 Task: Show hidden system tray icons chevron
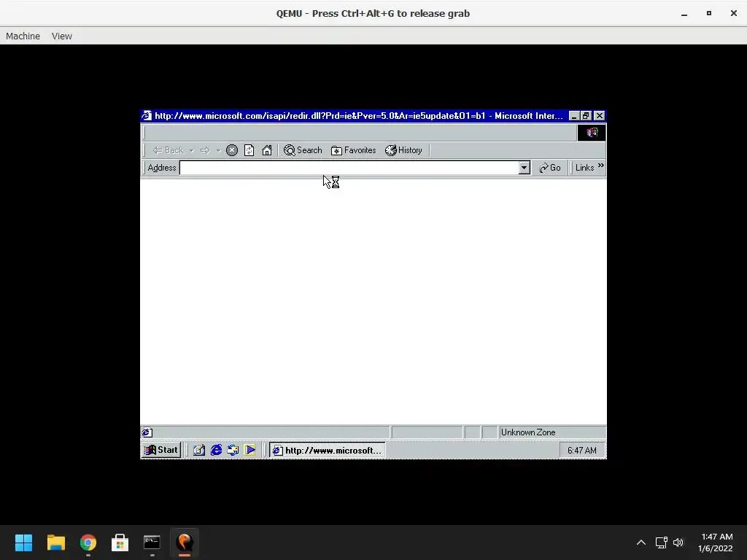(x=641, y=542)
